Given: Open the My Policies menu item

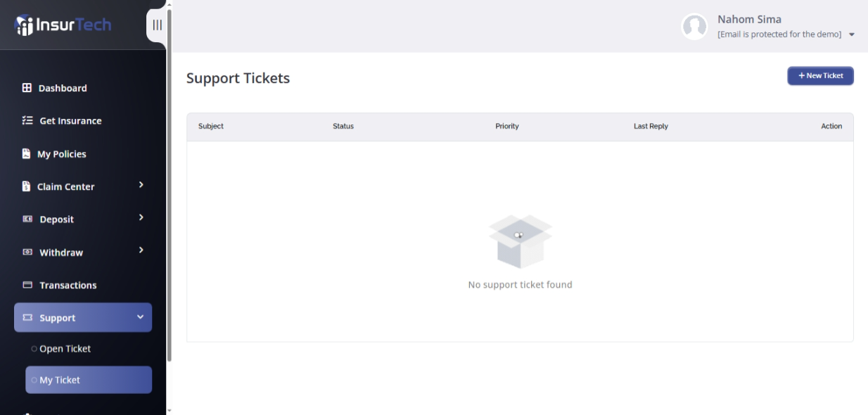Looking at the screenshot, I should (61, 154).
